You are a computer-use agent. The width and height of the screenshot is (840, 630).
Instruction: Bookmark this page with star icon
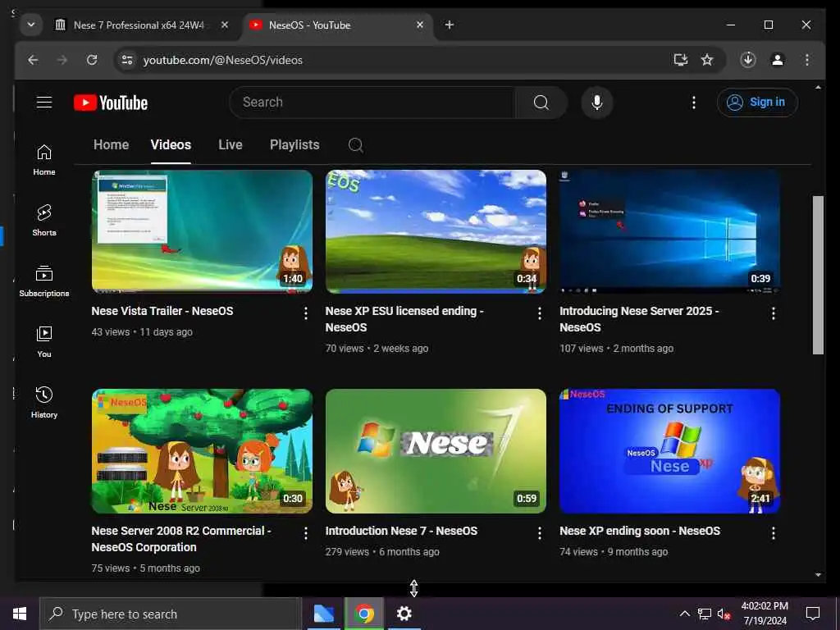pyautogui.click(x=707, y=60)
